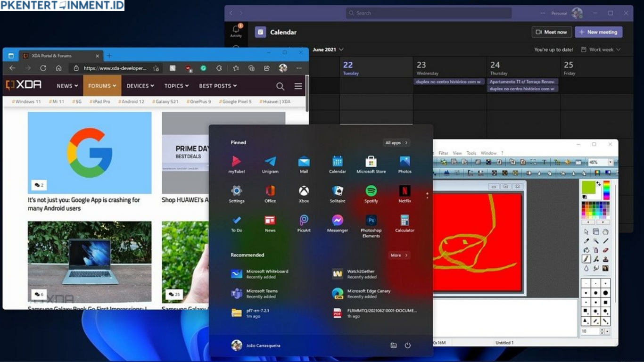
Task: Open the #Windows 11 tag link
Action: pos(26,101)
